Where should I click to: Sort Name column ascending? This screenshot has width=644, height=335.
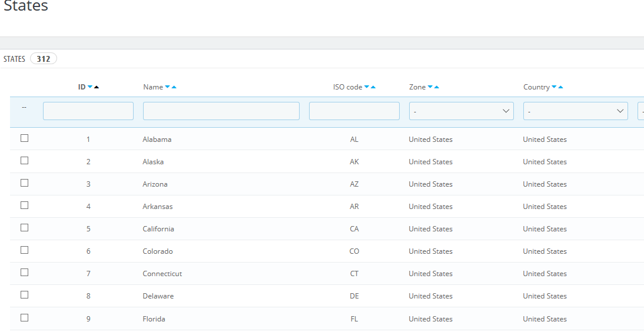pos(174,87)
